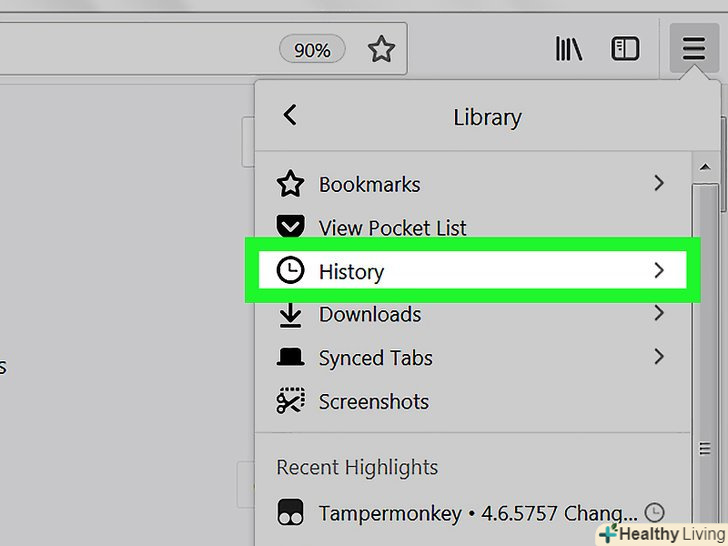Select the Screenshots menu entry
This screenshot has height=546, width=728.
pyautogui.click(x=373, y=402)
